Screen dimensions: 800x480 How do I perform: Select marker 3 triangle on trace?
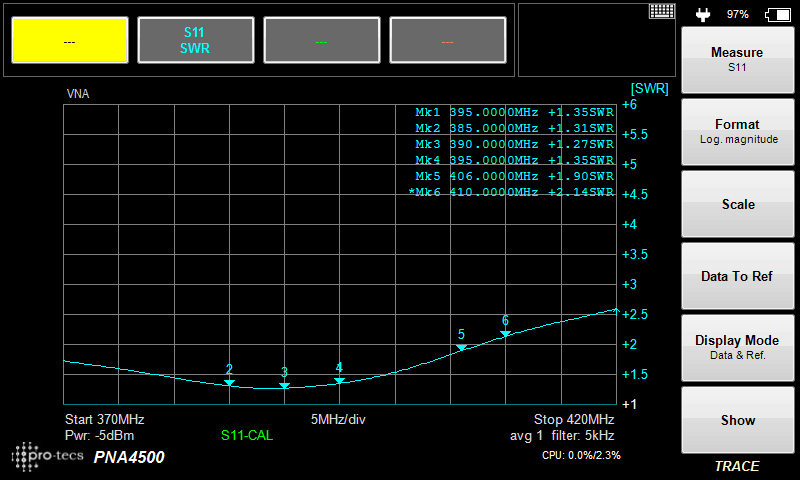284,385
